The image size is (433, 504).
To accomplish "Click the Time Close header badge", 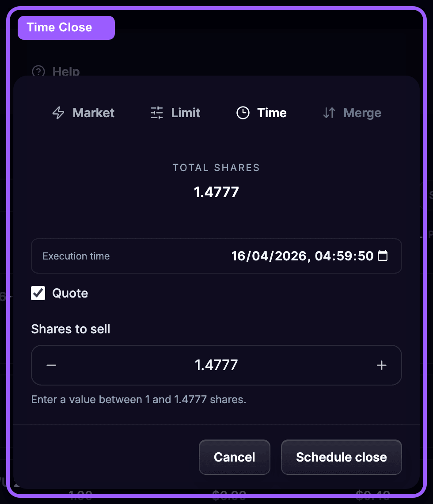I will pos(66,27).
